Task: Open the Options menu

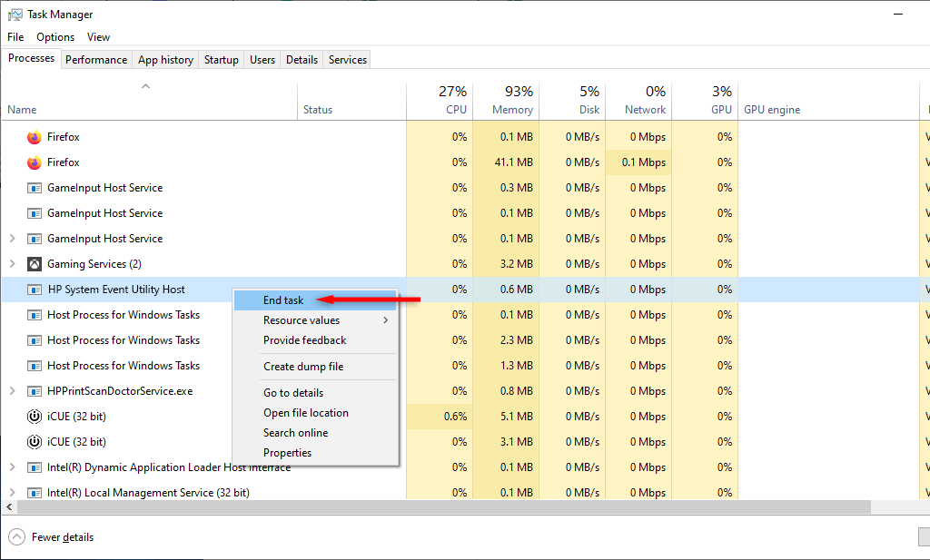Action: 55,37
